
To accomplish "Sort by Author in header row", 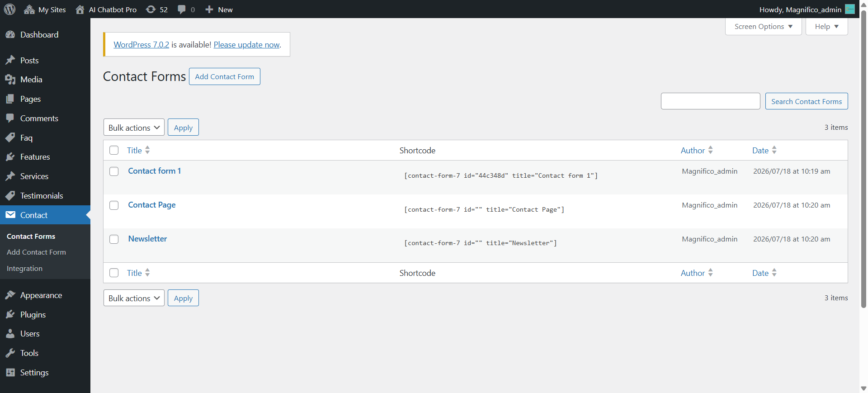I will click(x=697, y=150).
